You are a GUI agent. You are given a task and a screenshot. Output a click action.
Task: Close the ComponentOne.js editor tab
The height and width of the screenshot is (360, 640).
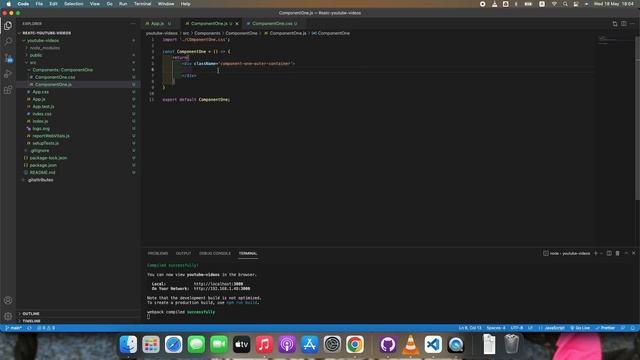(x=237, y=24)
